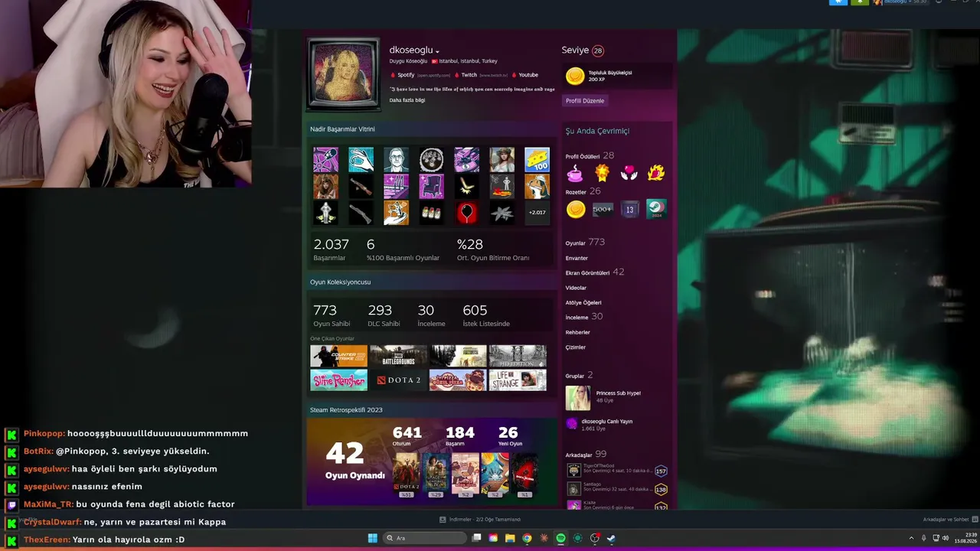980x551 pixels.
Task: Open Google Chrome from the taskbar
Action: pyautogui.click(x=527, y=538)
